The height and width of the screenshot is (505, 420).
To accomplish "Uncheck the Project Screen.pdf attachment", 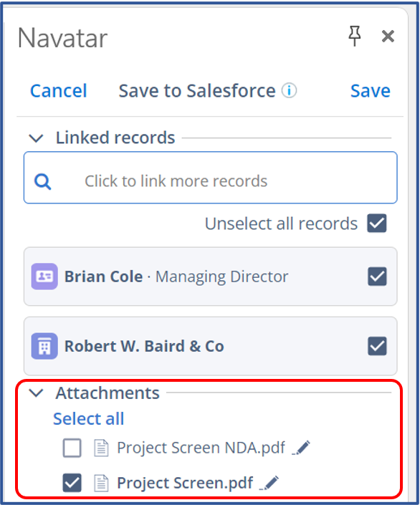I will tap(72, 483).
